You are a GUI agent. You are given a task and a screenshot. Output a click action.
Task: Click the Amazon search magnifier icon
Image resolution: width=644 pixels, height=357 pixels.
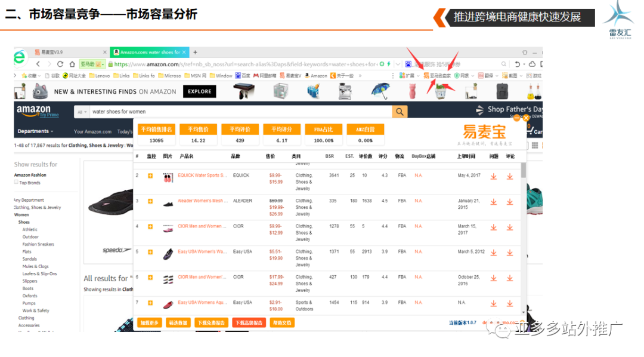pyautogui.click(x=399, y=112)
